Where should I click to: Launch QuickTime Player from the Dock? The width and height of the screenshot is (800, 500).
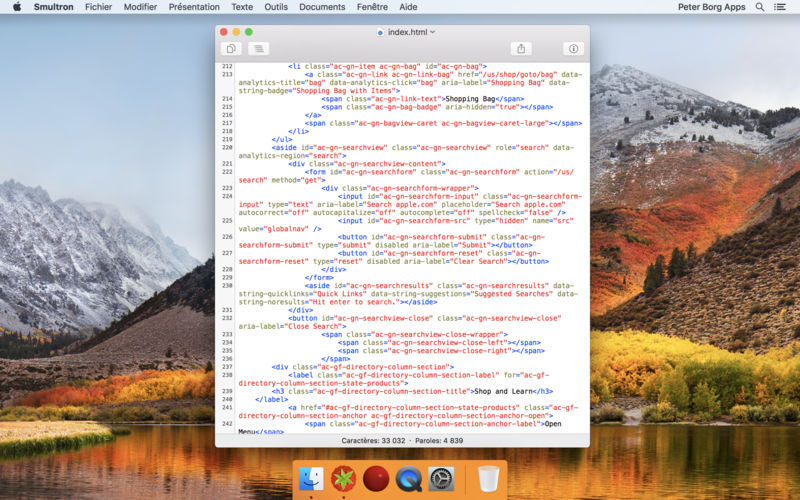(x=409, y=479)
